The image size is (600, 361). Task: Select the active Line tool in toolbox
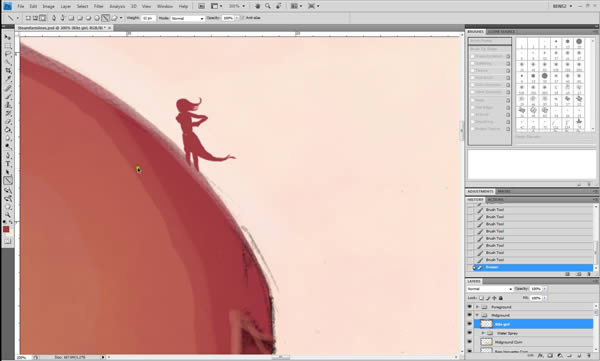click(x=8, y=181)
